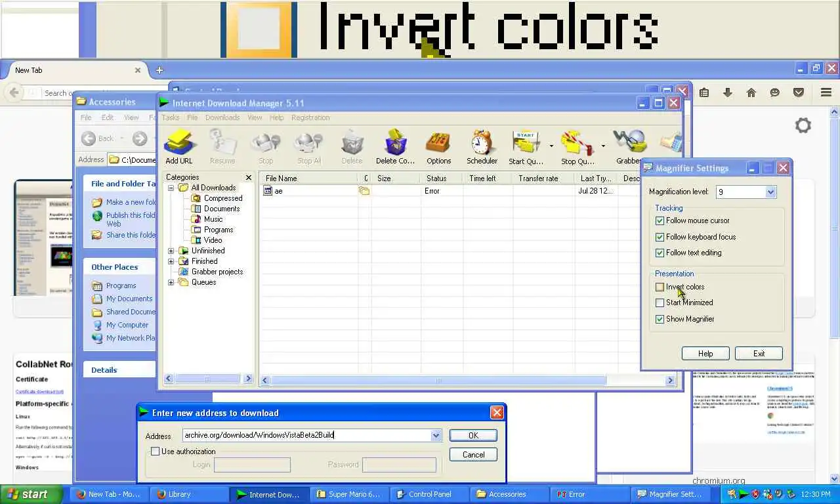Open the IDM View menu
This screenshot has height=504, width=840.
255,117
